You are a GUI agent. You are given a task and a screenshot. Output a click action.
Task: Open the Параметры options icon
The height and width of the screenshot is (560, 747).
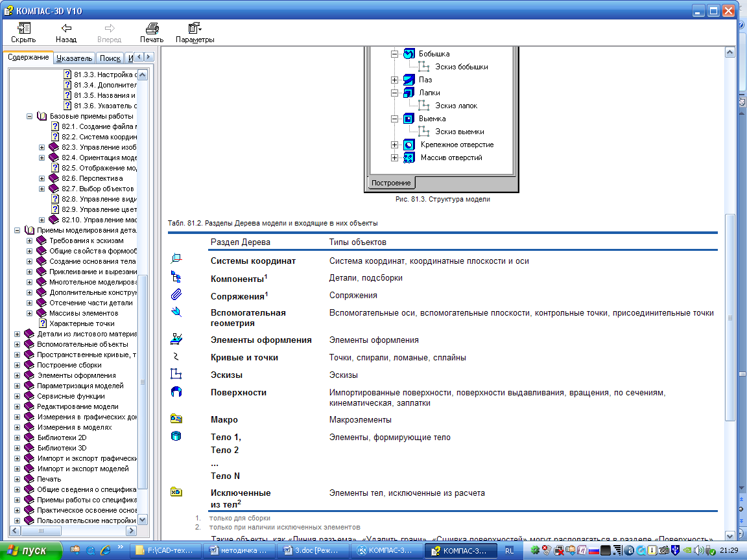195,28
